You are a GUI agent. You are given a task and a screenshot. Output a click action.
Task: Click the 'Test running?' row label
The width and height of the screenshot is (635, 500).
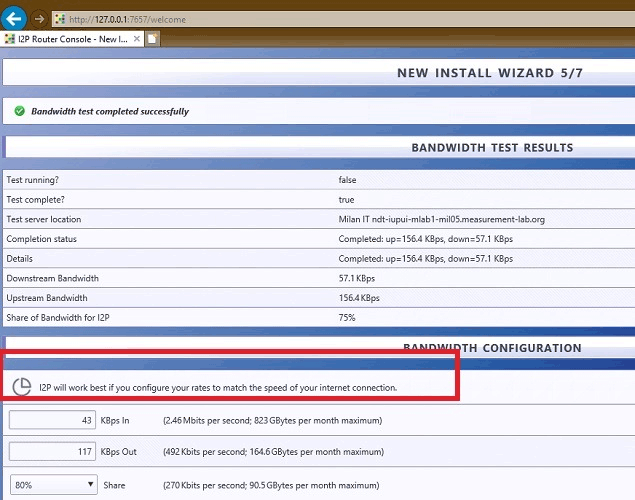[32, 180]
